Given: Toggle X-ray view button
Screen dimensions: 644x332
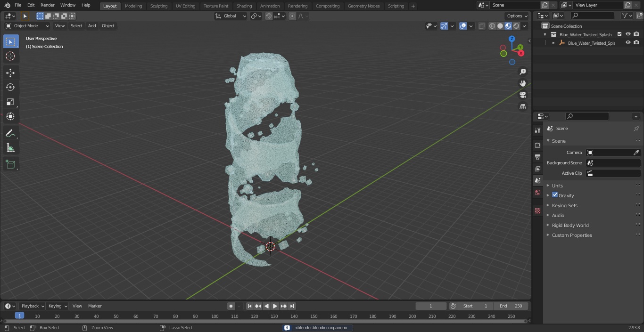Looking at the screenshot, I should (481, 26).
